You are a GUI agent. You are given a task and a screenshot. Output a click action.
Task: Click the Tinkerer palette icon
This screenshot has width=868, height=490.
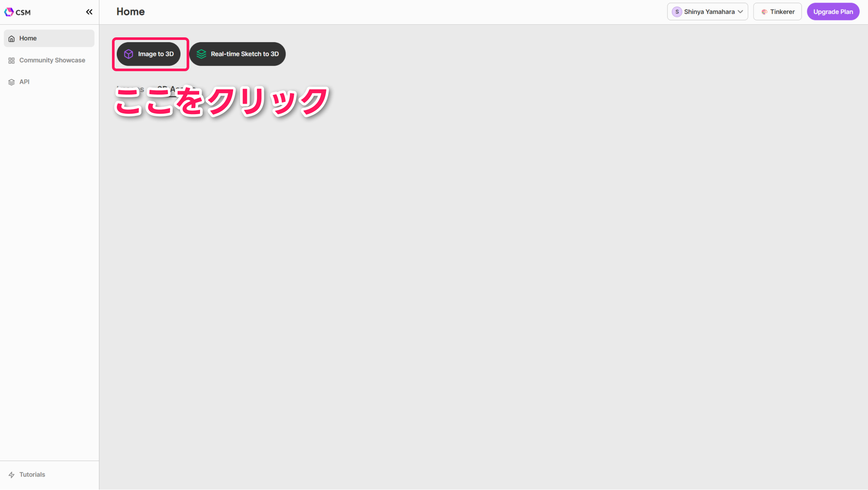click(764, 12)
